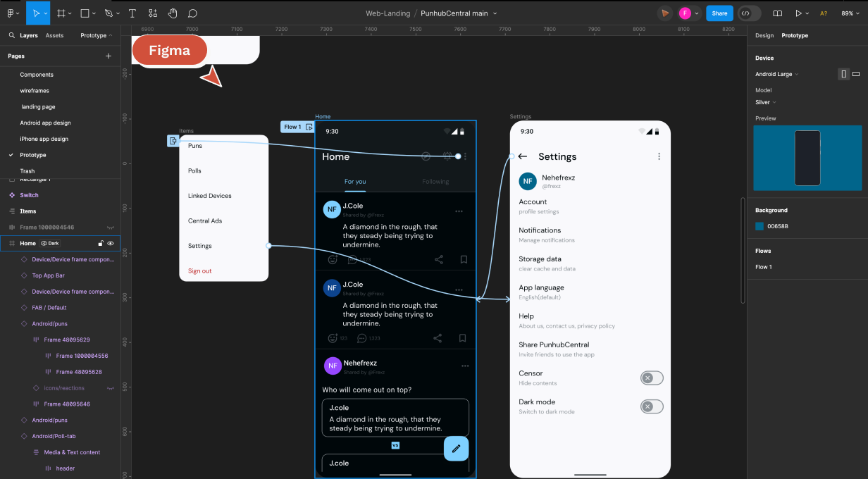The image size is (868, 479).
Task: Select the Hand tool
Action: point(173,13)
